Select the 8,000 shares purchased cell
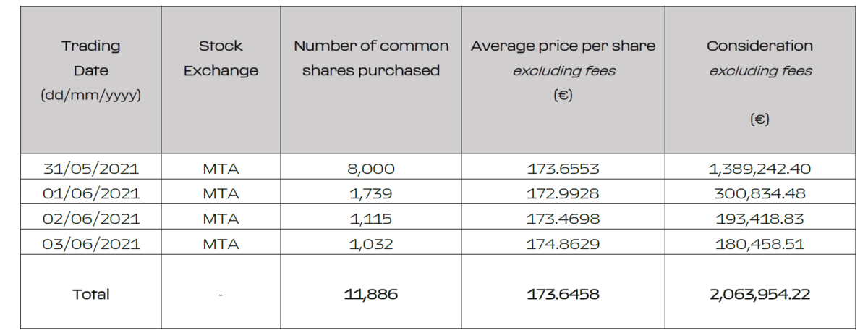The height and width of the screenshot is (336, 868). coord(370,169)
